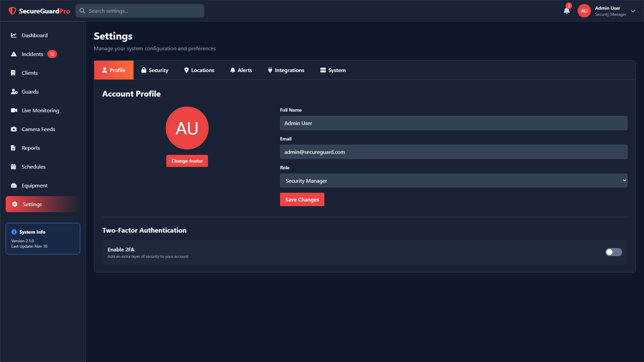Open Camera Feeds camera icon
This screenshot has height=362, width=644.
pyautogui.click(x=14, y=129)
